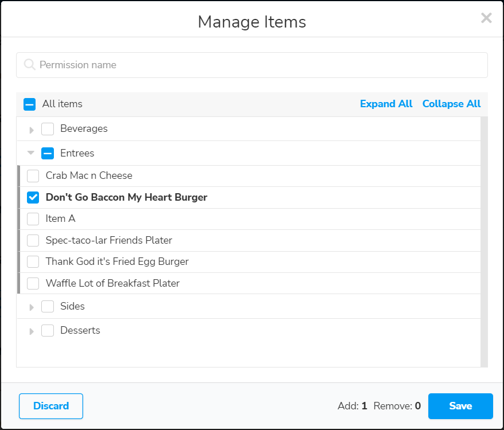
Task: Click the Collapse All link
Action: [x=451, y=104]
